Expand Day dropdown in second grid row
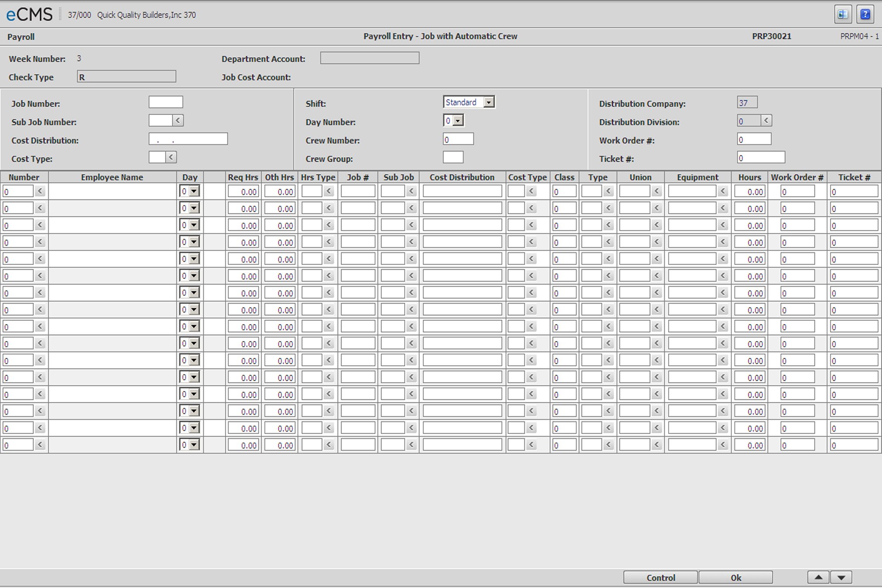The image size is (882, 588). pos(194,208)
